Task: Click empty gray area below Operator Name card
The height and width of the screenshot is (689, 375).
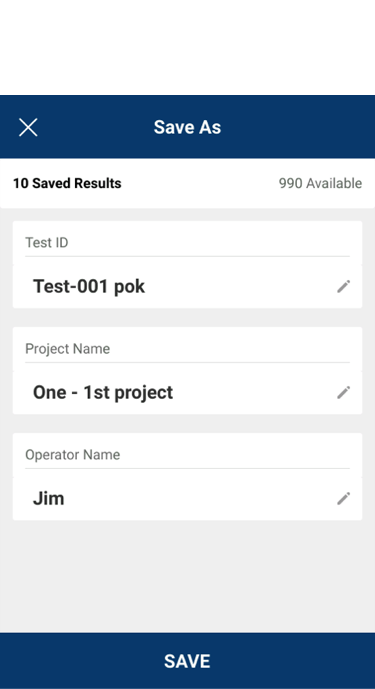Action: [187, 576]
